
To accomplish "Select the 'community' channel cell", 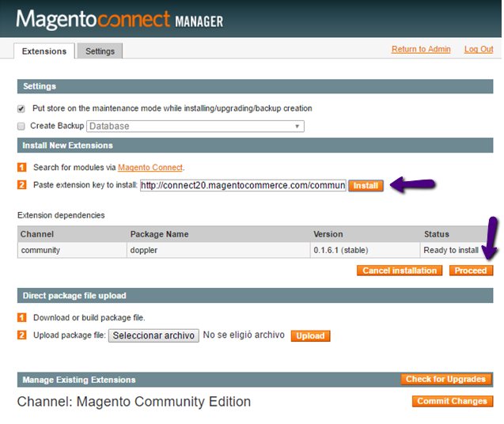I will (72, 250).
